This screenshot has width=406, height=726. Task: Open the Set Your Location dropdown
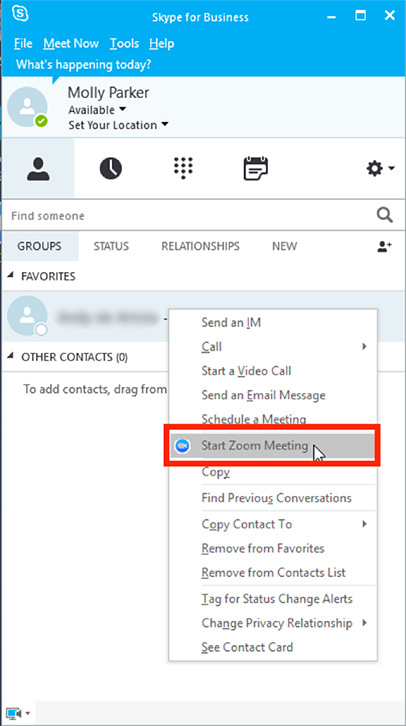click(x=119, y=125)
